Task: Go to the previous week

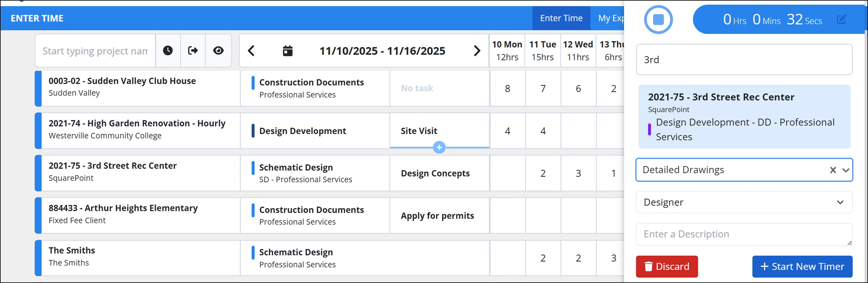Action: pos(251,51)
